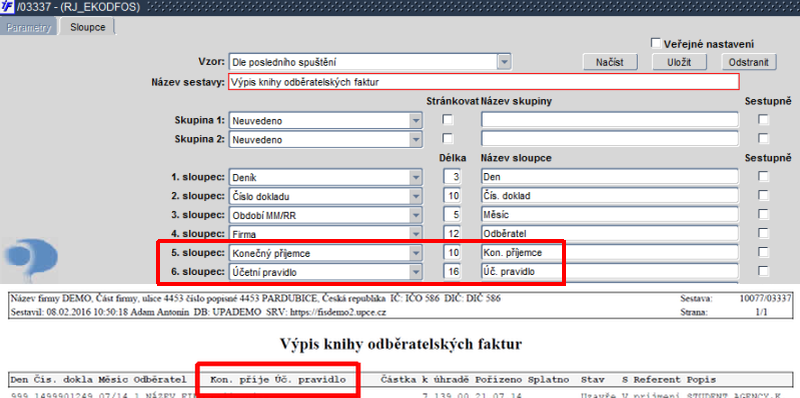
Task: Click the report header Splatno
Action: click(548, 380)
